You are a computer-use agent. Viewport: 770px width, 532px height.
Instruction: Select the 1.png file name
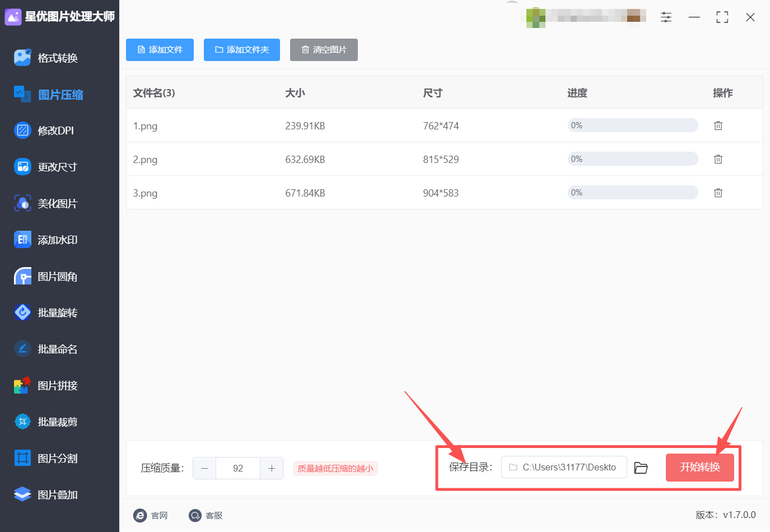145,126
